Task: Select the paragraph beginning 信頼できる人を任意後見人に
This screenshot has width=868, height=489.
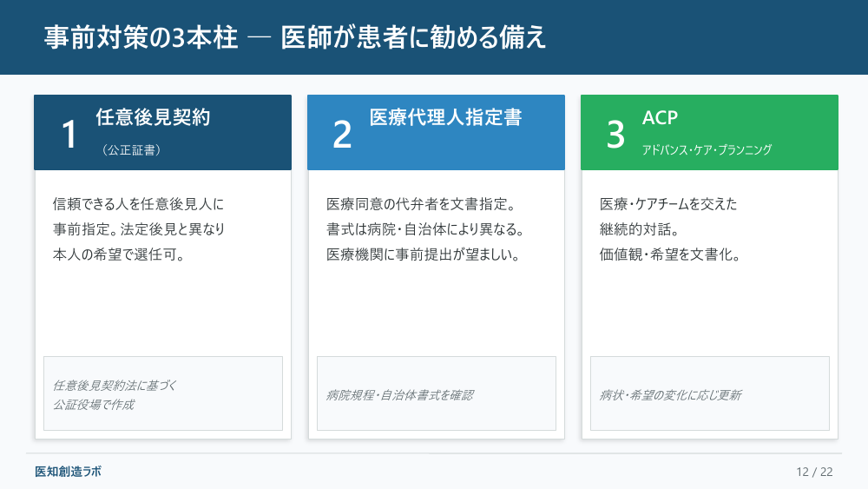Action: coord(139,229)
